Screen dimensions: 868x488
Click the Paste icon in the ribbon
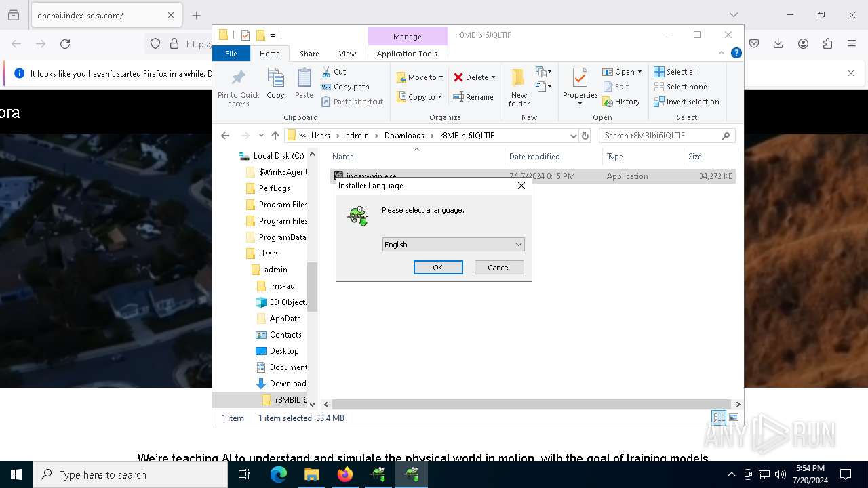pyautogui.click(x=304, y=79)
